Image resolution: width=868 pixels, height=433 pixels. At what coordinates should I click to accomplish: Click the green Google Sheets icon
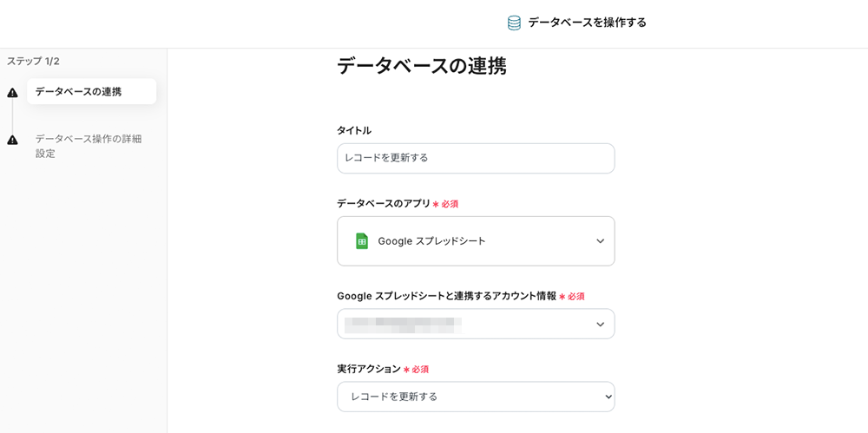[362, 241]
